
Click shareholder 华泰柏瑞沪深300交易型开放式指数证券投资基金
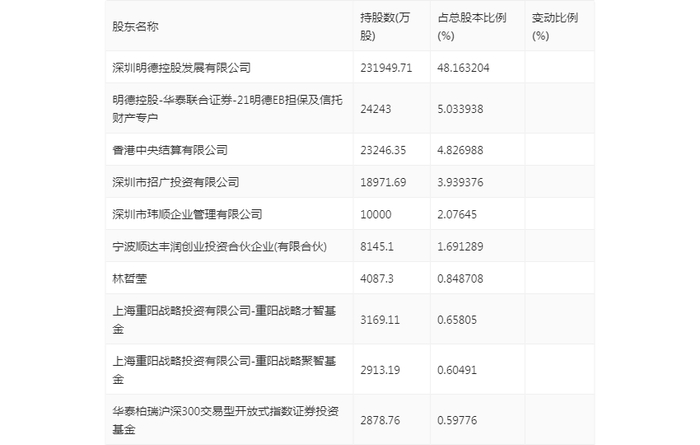[225, 420]
